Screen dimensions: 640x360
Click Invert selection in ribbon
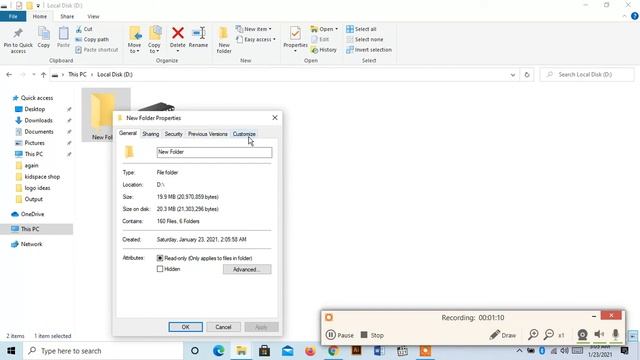[369, 50]
